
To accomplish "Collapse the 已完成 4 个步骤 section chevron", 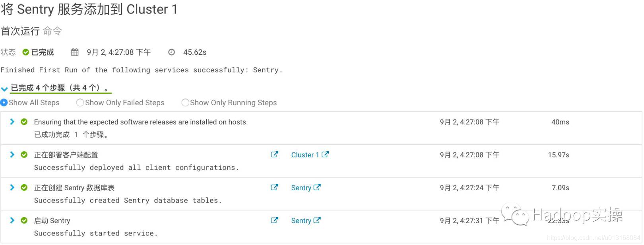I will [x=4, y=89].
